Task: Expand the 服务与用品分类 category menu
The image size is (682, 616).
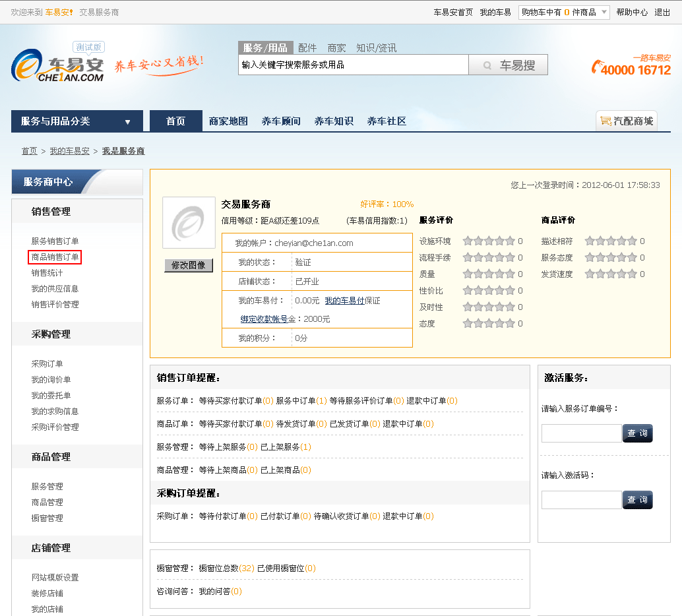Action: point(77,121)
